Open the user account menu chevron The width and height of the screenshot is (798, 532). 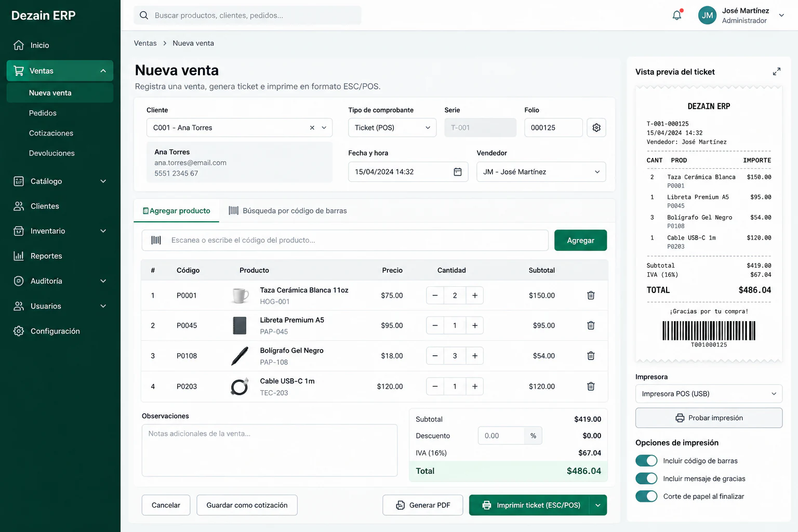click(x=781, y=15)
